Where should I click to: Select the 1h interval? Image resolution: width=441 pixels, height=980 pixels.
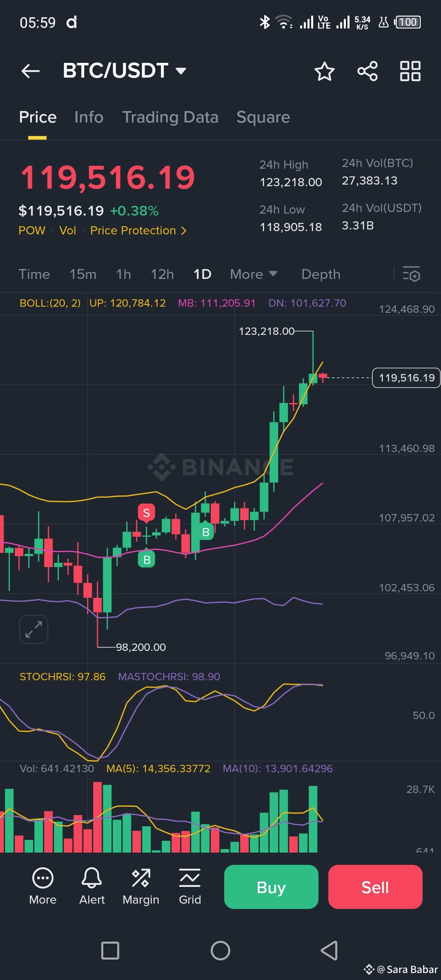tap(124, 274)
